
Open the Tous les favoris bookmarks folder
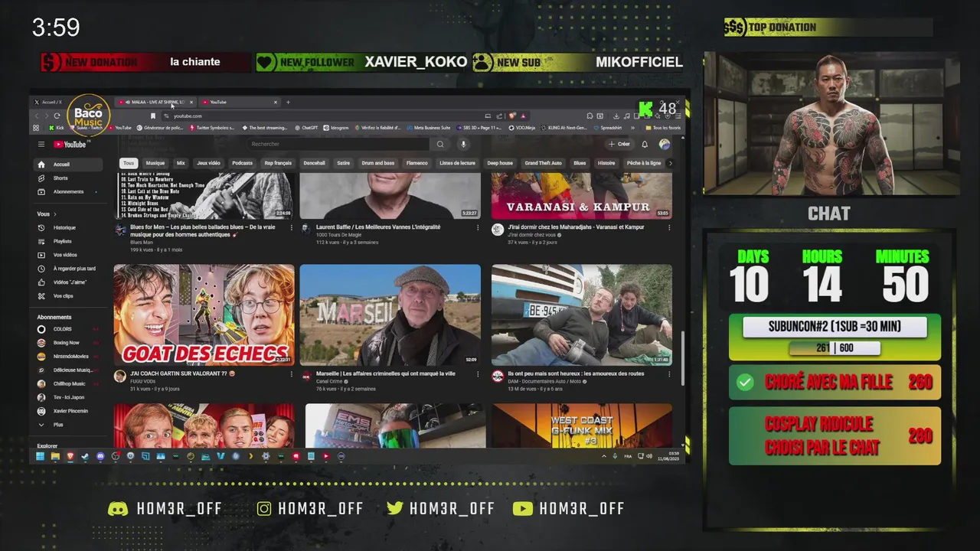pos(663,128)
